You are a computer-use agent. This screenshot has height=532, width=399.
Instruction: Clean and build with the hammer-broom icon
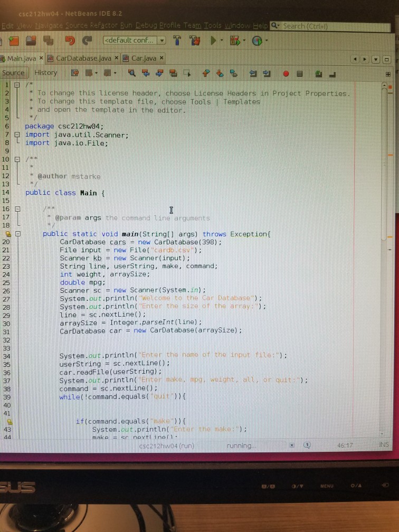tap(195, 41)
